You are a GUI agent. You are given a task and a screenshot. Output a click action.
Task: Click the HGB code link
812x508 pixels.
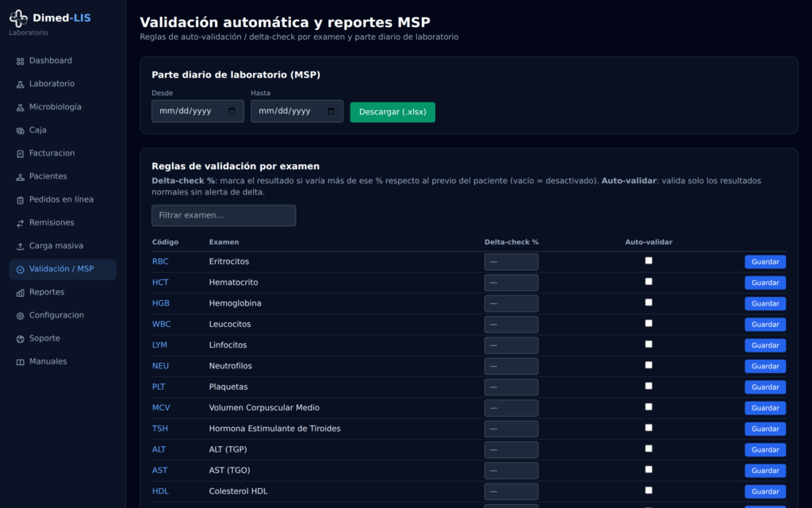(x=160, y=303)
